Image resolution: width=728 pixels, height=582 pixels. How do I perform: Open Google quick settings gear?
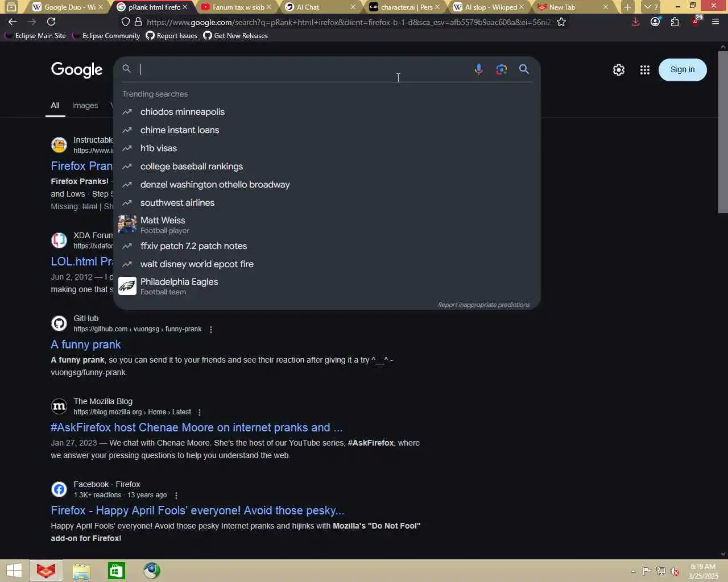point(619,70)
